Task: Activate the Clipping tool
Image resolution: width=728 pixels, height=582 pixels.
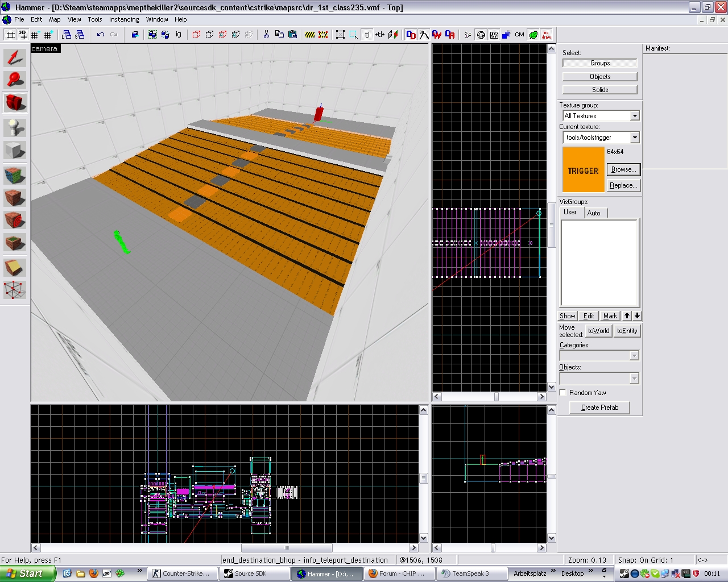Action: click(15, 267)
